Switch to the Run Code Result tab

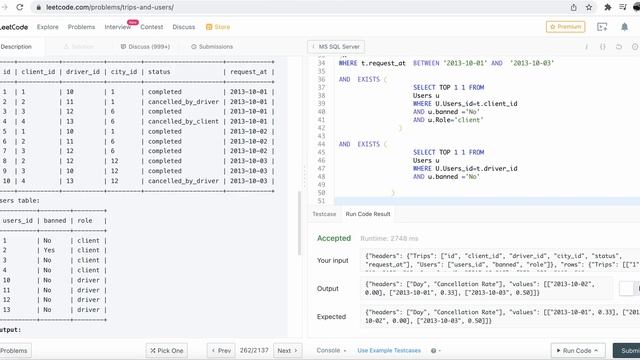pos(368,214)
